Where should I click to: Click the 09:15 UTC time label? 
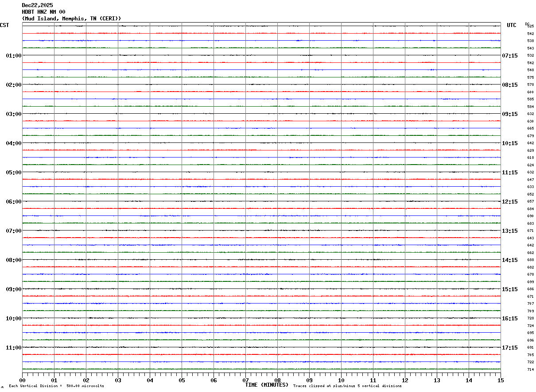[510, 114]
